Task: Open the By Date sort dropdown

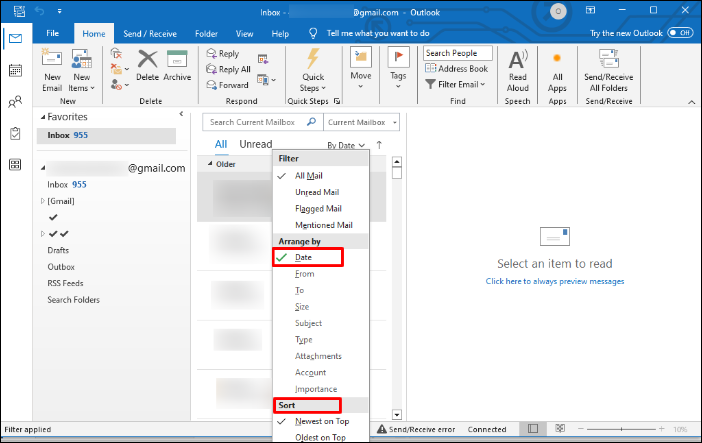Action: 346,145
